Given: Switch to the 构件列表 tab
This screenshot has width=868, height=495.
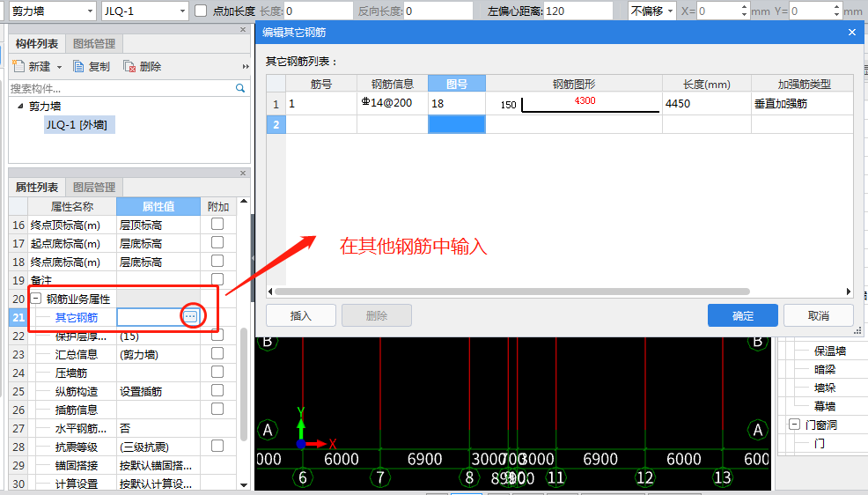Looking at the screenshot, I should [x=37, y=44].
